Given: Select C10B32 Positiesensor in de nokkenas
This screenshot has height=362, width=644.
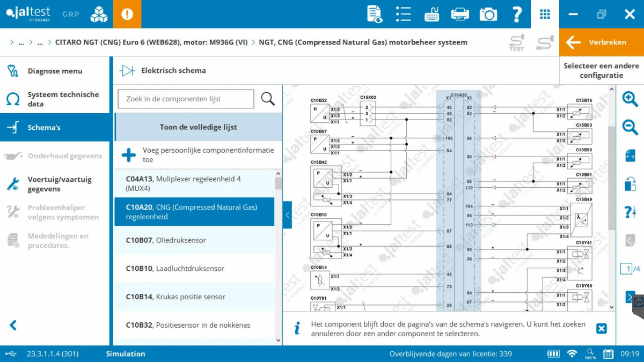Looking at the screenshot, I should click(194, 326).
